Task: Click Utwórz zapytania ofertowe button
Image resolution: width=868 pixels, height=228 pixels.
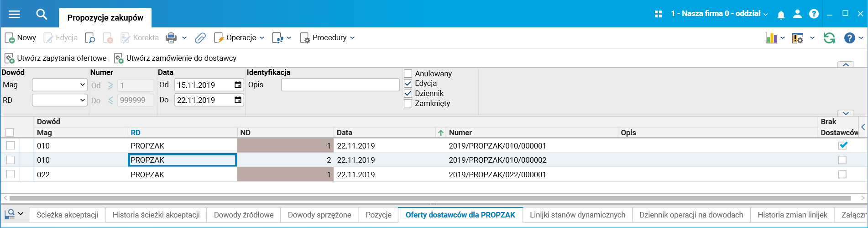Action: 56,58
